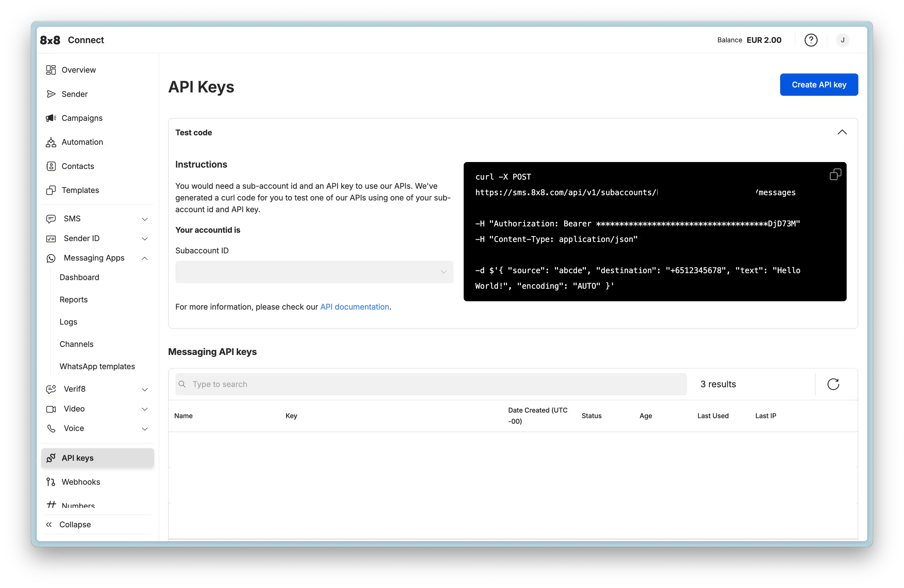Select the Sender section in sidebar
The width and height of the screenshot is (904, 588).
tap(74, 94)
